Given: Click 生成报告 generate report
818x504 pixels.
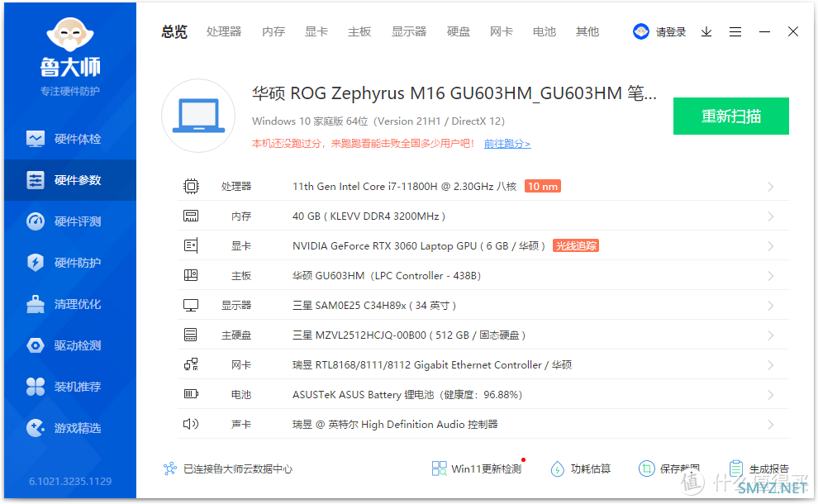Looking at the screenshot, I should tap(759, 468).
